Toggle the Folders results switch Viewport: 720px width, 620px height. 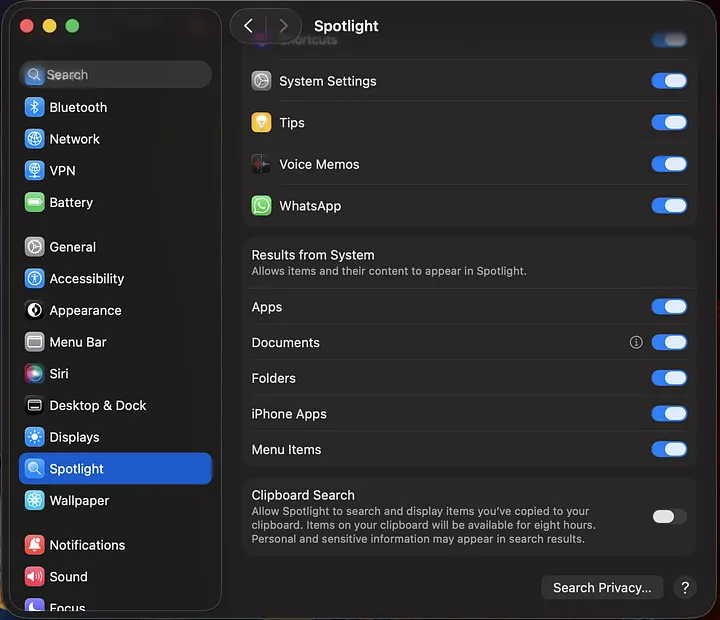669,378
